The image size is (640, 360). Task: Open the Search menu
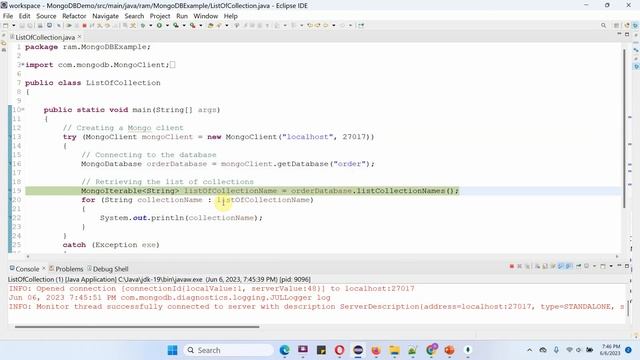[x=134, y=16]
